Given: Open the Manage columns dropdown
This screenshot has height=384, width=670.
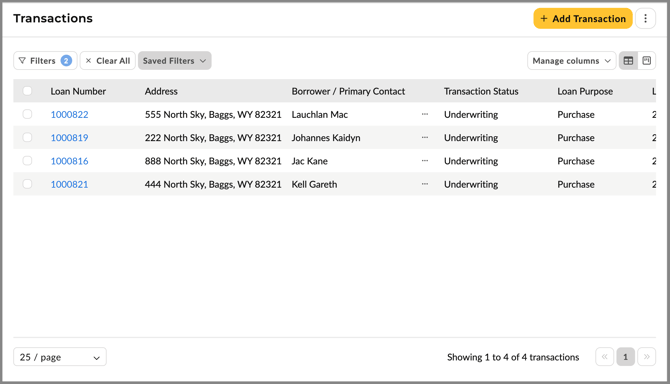Looking at the screenshot, I should (x=571, y=61).
